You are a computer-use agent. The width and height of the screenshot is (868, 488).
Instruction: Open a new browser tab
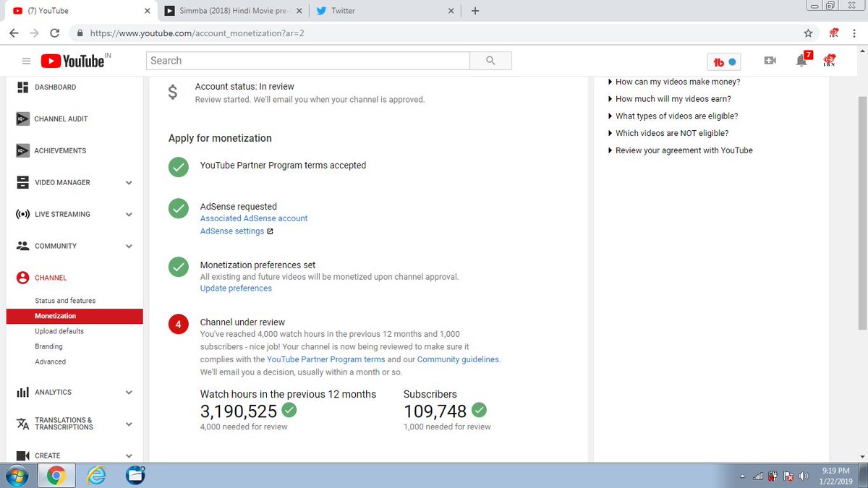475,11
